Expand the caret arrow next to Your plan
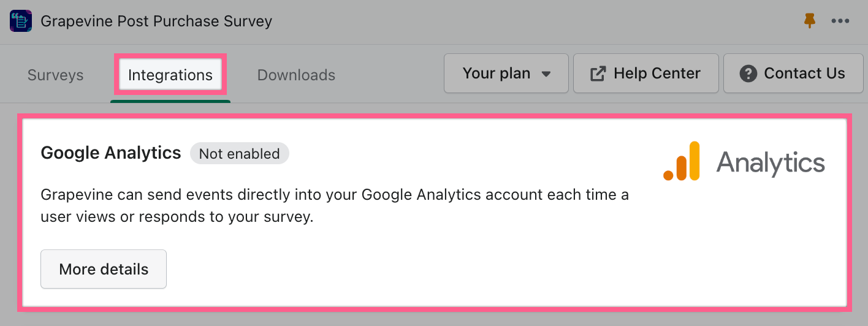Image resolution: width=868 pixels, height=326 pixels. tap(546, 74)
